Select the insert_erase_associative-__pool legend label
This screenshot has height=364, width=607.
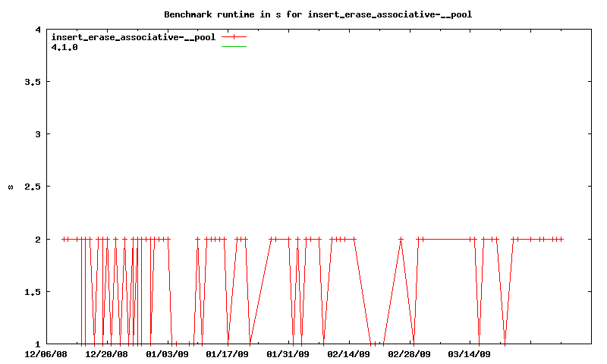(133, 36)
